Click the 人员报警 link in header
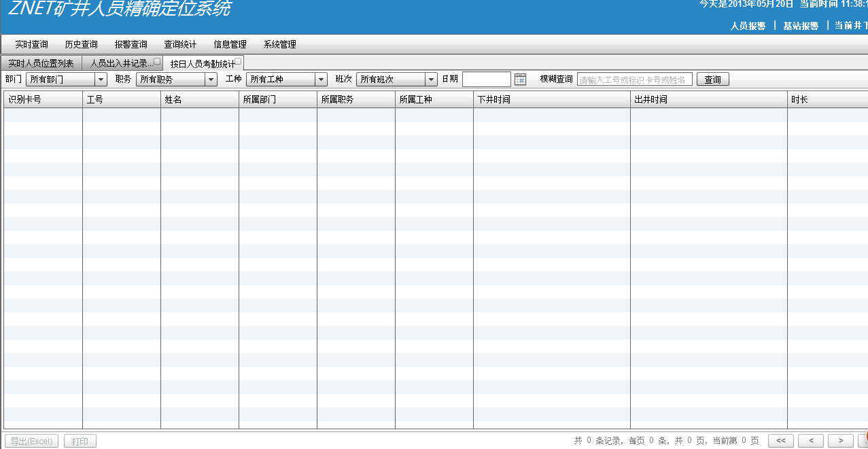This screenshot has height=449, width=868. [748, 26]
